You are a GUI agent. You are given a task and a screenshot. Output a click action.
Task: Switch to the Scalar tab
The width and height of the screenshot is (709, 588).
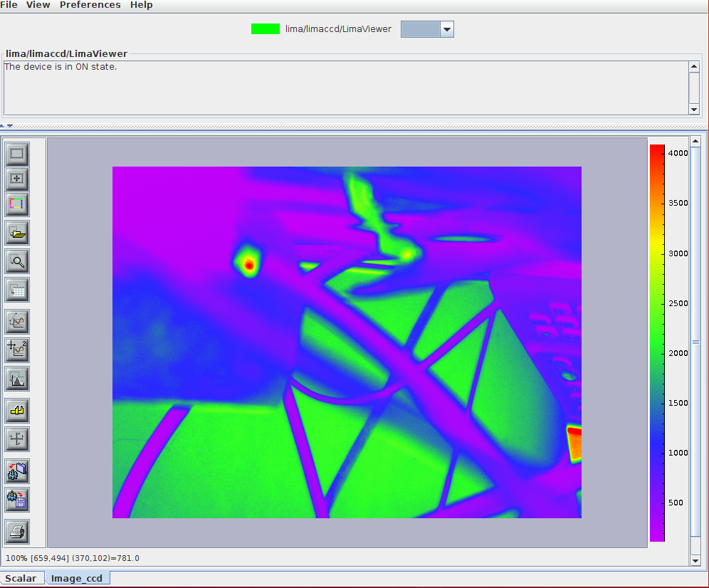click(x=21, y=578)
